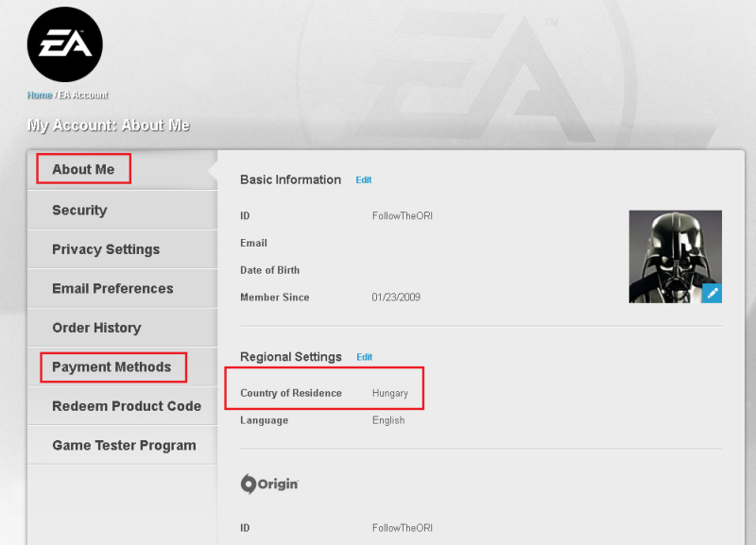Viewport: 756px width, 545px height.
Task: Click the Member Since date
Action: [x=396, y=298]
